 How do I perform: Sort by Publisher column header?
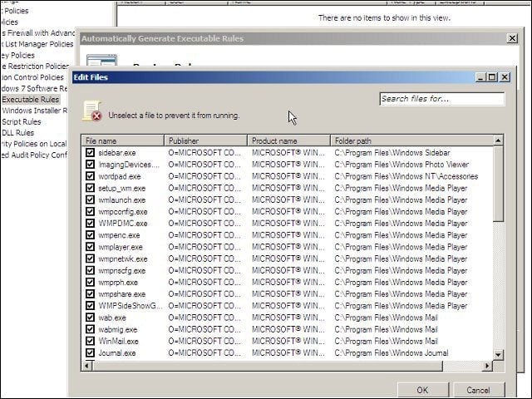(x=206, y=140)
